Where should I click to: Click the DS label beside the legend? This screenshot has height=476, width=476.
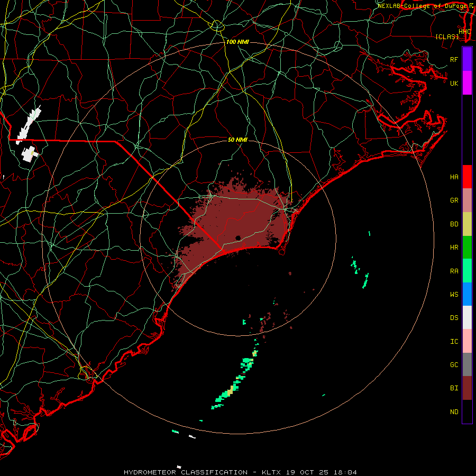(454, 318)
